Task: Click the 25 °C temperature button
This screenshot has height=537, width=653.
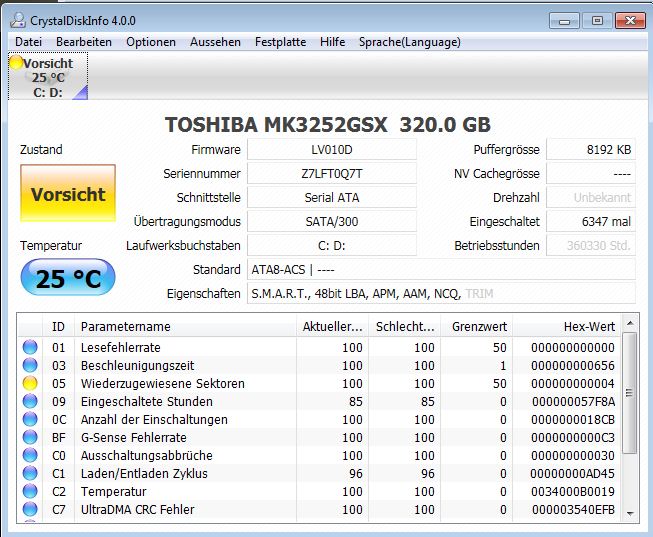Action: [68, 278]
